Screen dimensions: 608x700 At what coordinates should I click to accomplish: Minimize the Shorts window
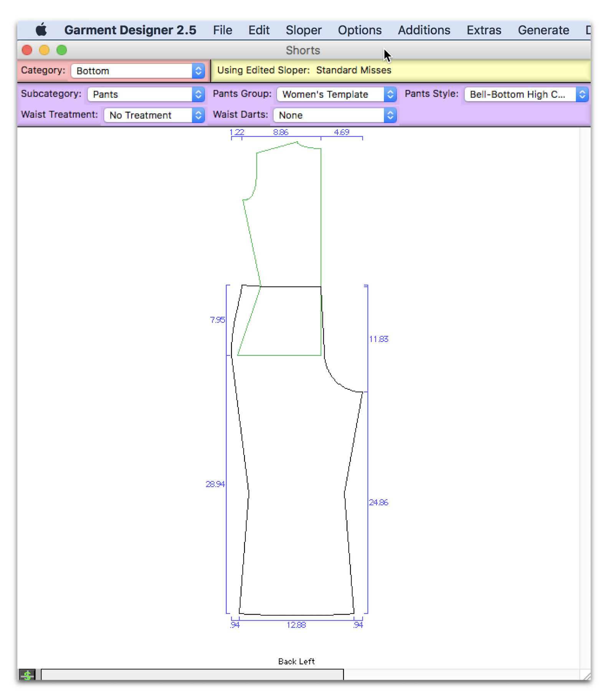44,50
